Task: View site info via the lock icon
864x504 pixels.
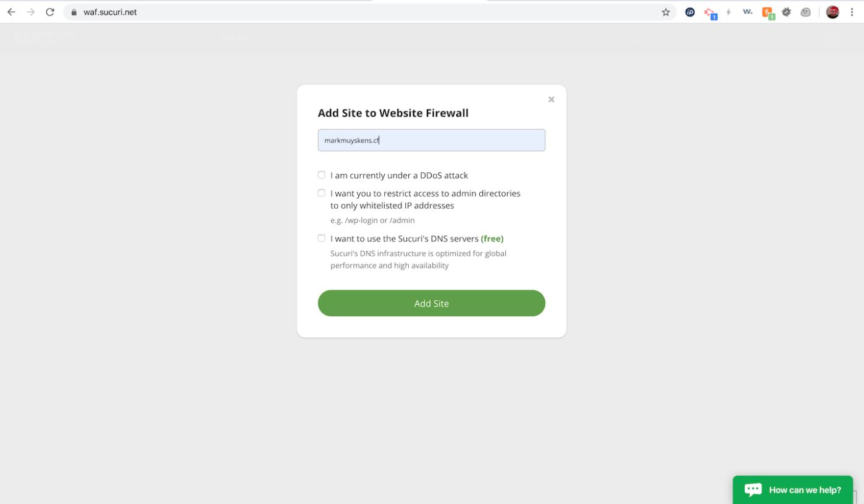Action: [73, 12]
